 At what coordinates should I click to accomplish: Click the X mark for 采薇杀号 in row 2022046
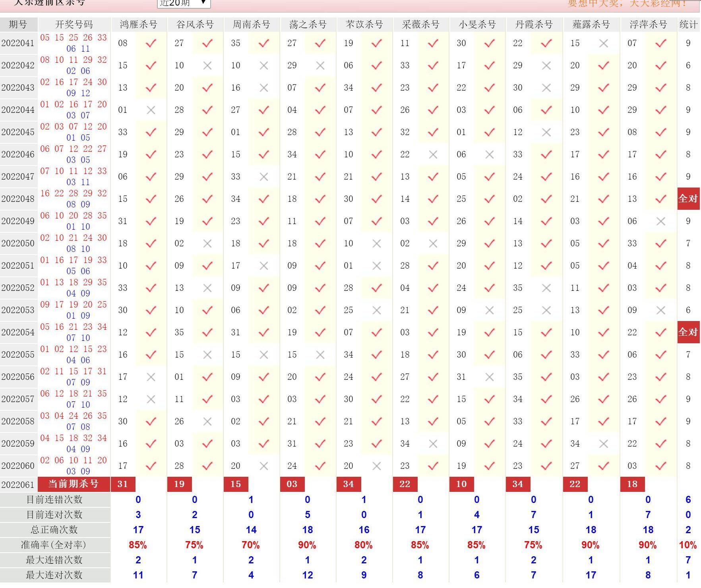click(433, 155)
